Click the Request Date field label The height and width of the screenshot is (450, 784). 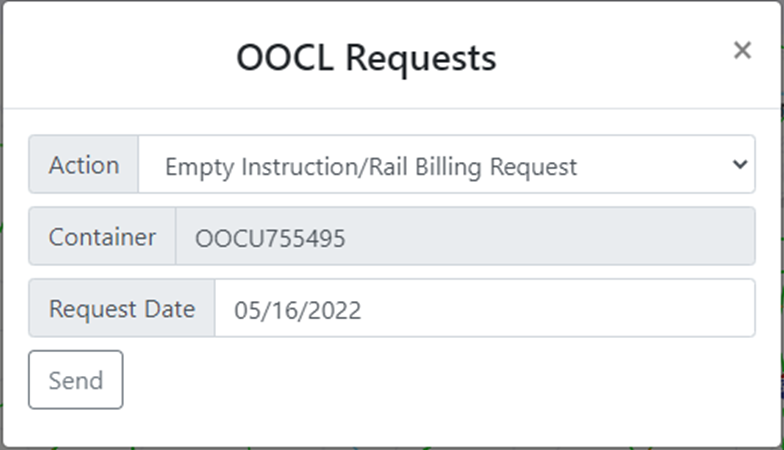click(122, 308)
